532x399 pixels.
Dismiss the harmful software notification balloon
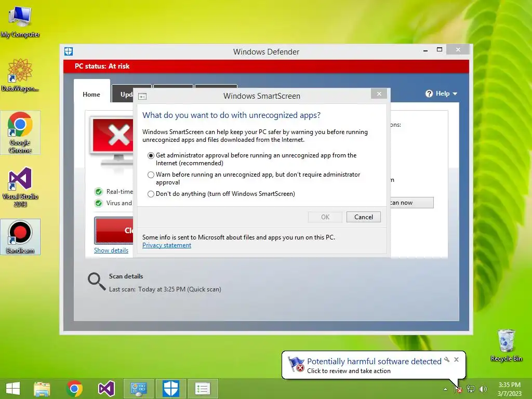click(456, 360)
